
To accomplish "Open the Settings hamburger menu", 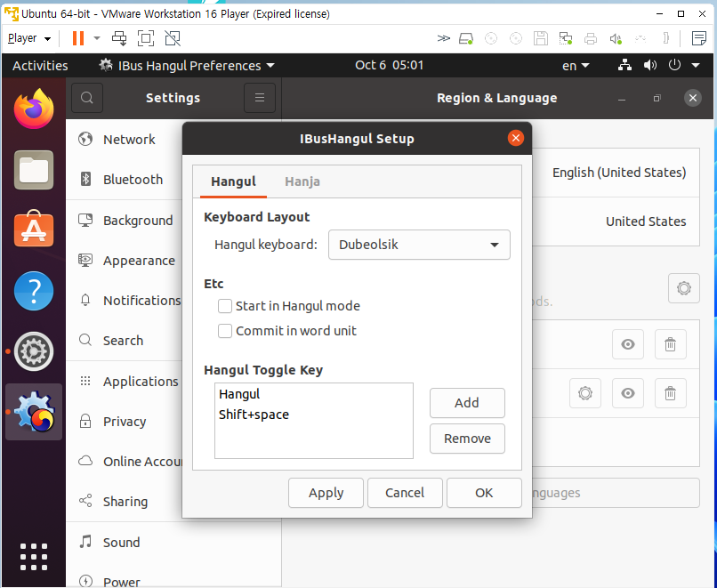I will point(260,98).
